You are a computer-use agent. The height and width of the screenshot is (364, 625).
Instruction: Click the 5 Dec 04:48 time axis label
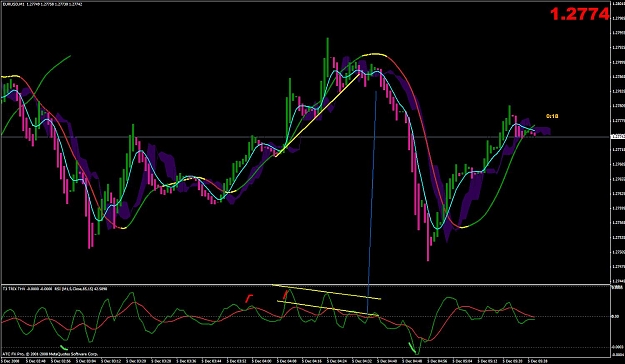pos(412,360)
